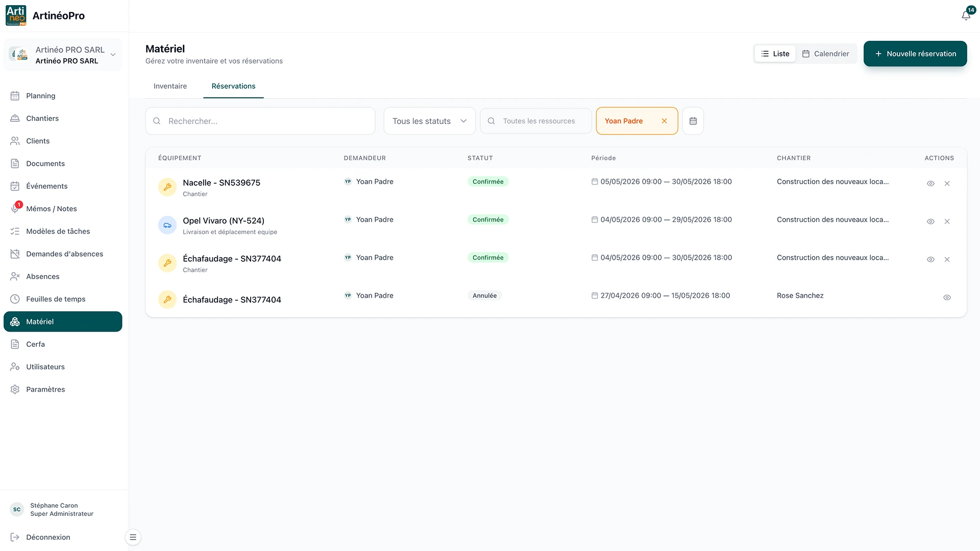Open Absences page

(x=63, y=277)
